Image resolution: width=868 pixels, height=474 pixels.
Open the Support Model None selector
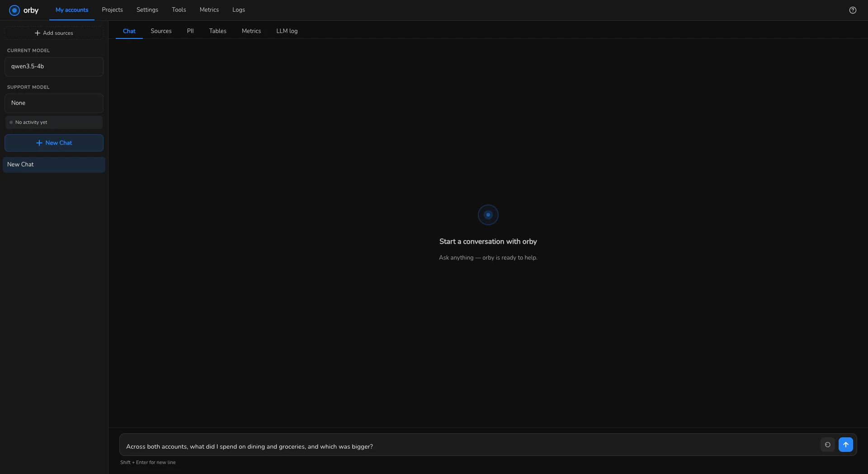[x=54, y=103]
